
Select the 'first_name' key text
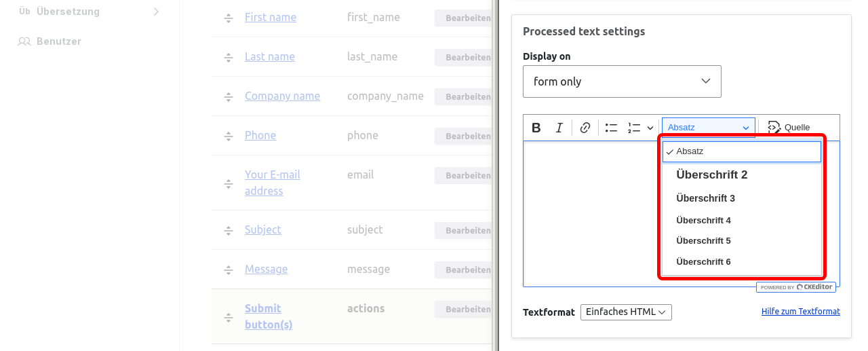[374, 17]
